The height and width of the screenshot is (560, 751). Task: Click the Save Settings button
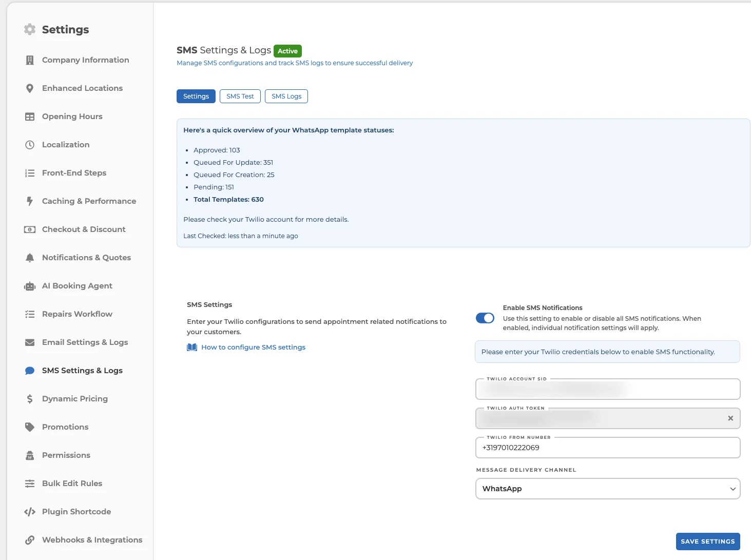(708, 542)
